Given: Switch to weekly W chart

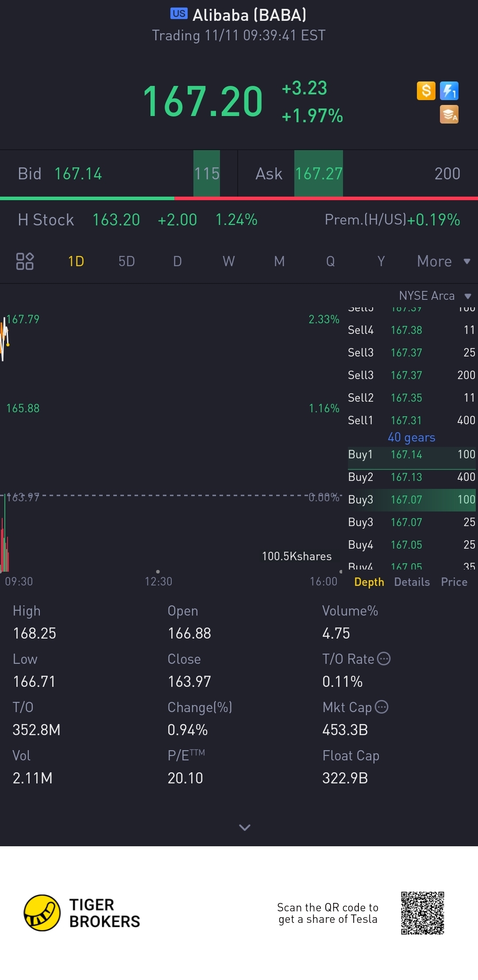Looking at the screenshot, I should [228, 261].
